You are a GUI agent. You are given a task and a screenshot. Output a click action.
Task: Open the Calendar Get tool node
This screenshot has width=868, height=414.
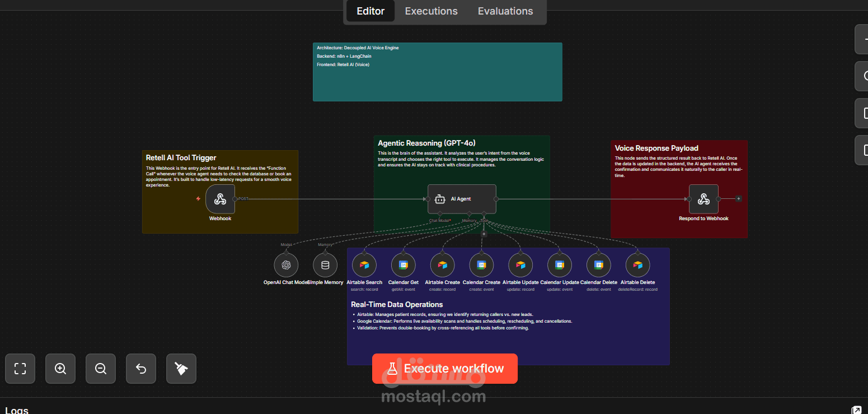[x=403, y=265]
